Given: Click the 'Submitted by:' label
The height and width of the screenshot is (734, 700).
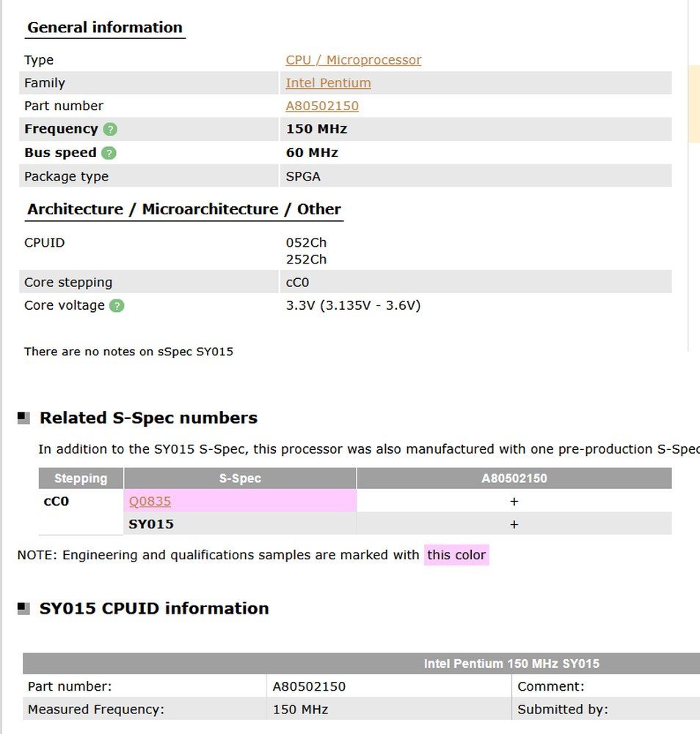Looking at the screenshot, I should click(563, 709).
